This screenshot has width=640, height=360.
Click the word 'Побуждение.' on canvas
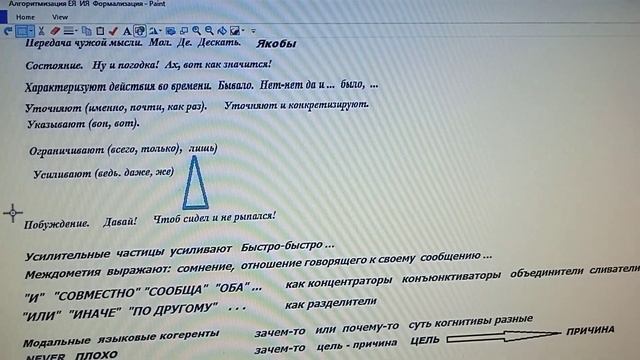[x=57, y=224]
